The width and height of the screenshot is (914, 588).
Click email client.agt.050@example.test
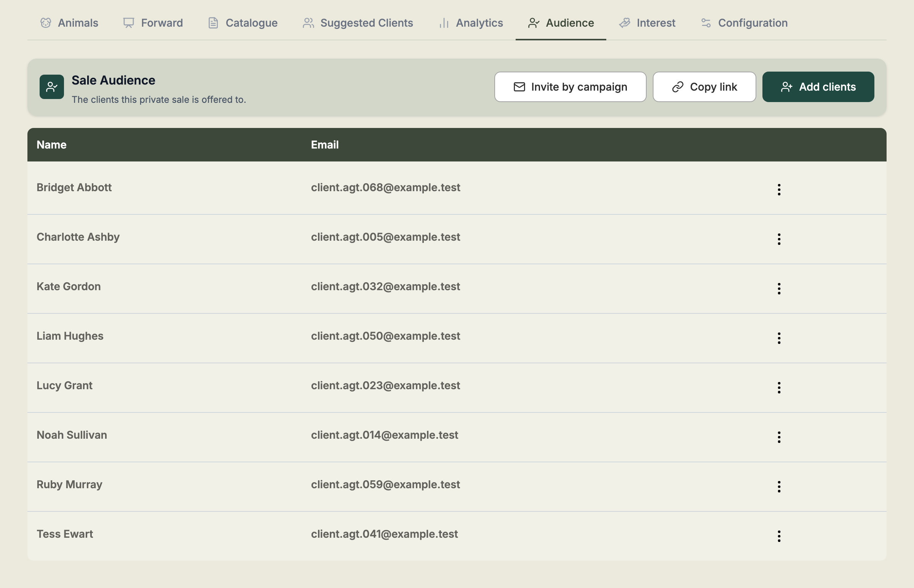386,336
